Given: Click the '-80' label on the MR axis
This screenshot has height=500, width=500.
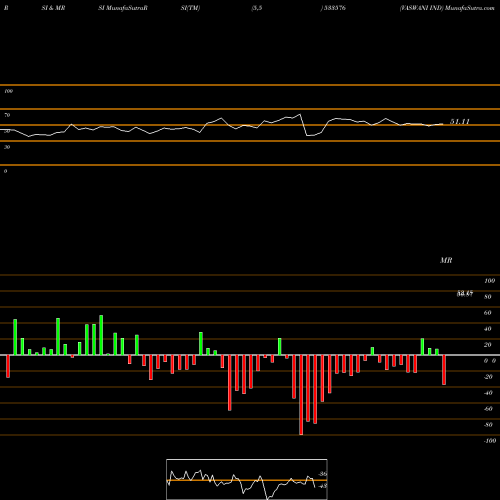Looking at the screenshot, I should [x=488, y=425].
